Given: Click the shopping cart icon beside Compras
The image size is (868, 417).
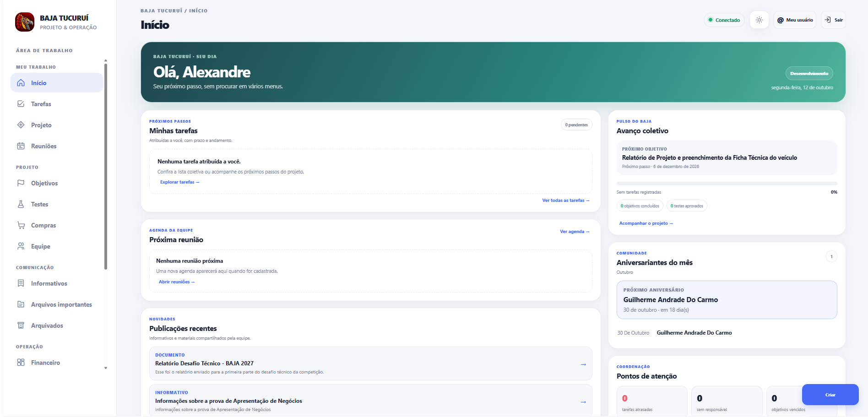Looking at the screenshot, I should pos(21,225).
